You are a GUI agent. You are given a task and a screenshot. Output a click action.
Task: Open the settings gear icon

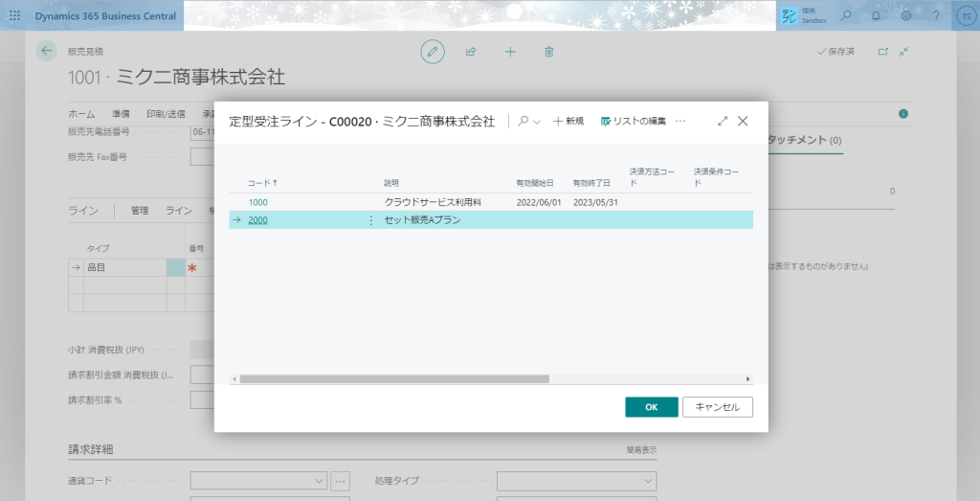point(906,15)
